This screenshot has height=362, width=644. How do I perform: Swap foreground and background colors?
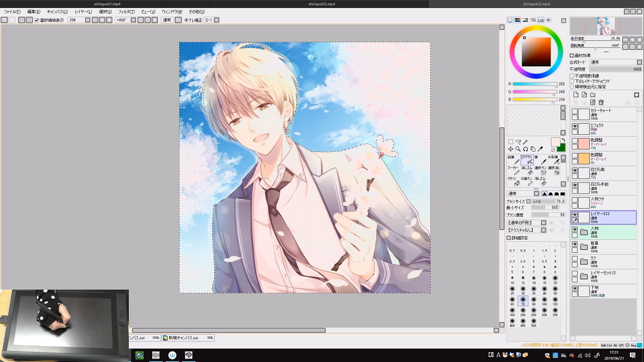(563, 140)
